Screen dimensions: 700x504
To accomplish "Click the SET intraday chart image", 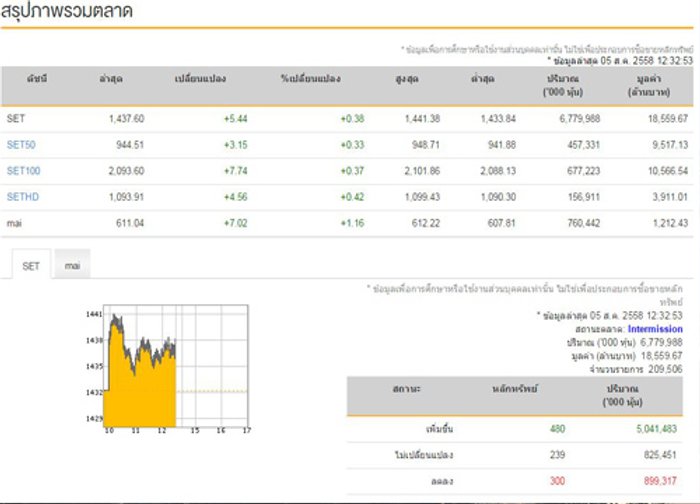I will pyautogui.click(x=167, y=368).
